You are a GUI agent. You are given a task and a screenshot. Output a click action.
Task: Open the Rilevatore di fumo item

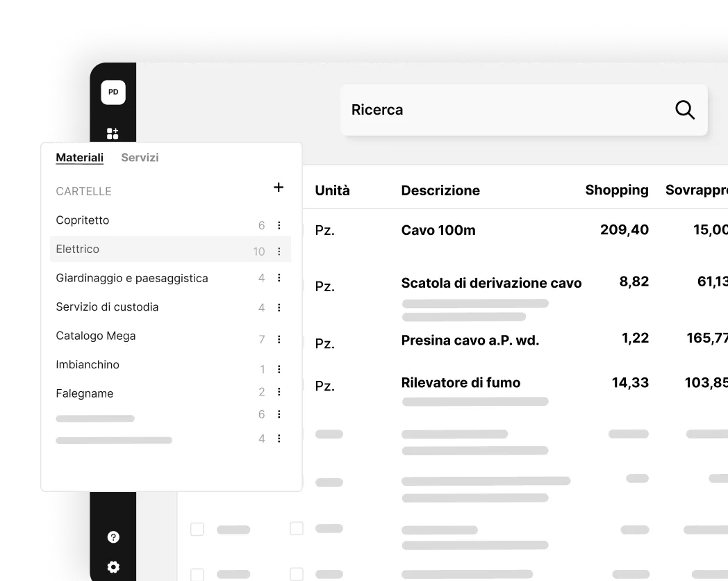click(x=461, y=383)
